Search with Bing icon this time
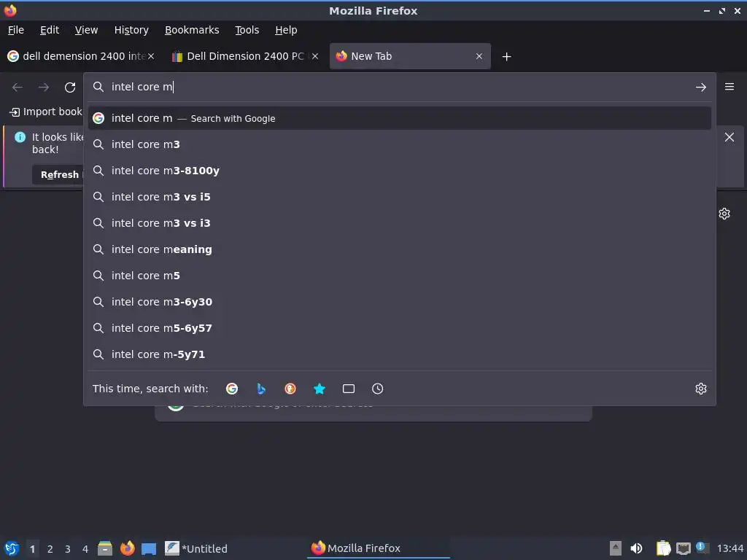This screenshot has width=747, height=560. (x=261, y=389)
